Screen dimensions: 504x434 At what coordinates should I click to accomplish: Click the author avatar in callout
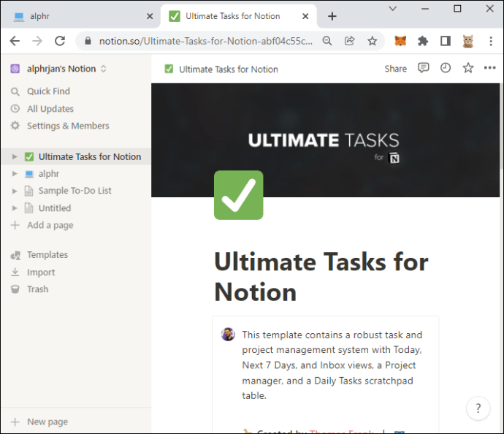pos(228,335)
